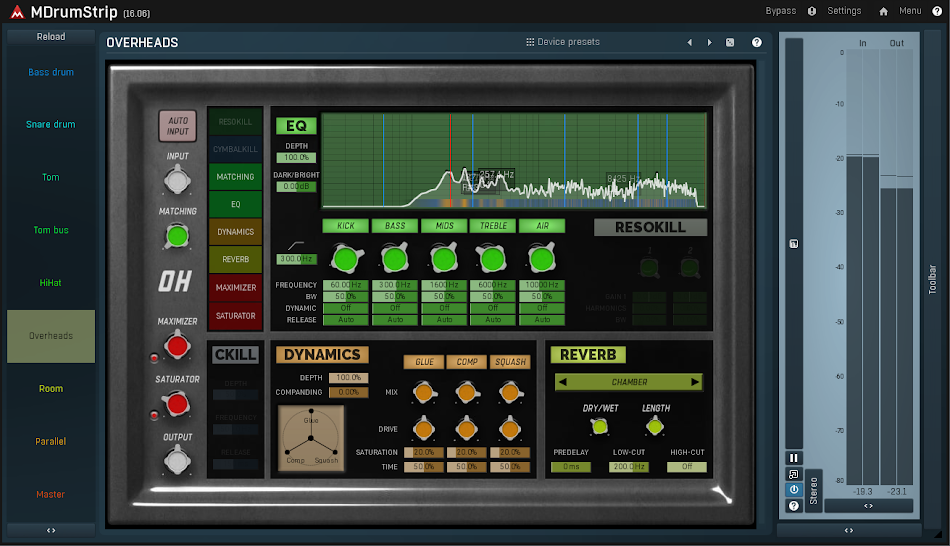The image size is (950, 546).
Task: Click the MDrumStrip logo icon
Action: coord(16,12)
